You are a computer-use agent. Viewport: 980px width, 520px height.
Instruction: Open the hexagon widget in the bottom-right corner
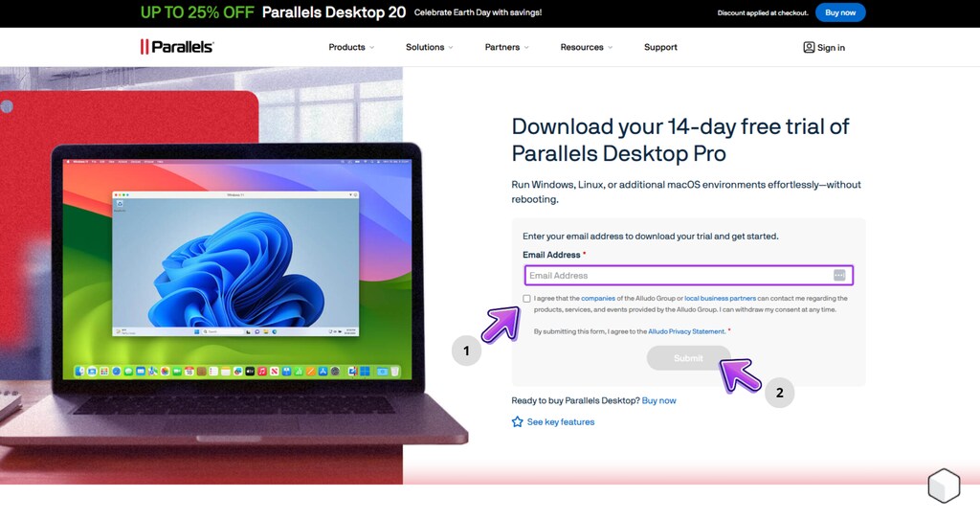pyautogui.click(x=944, y=486)
